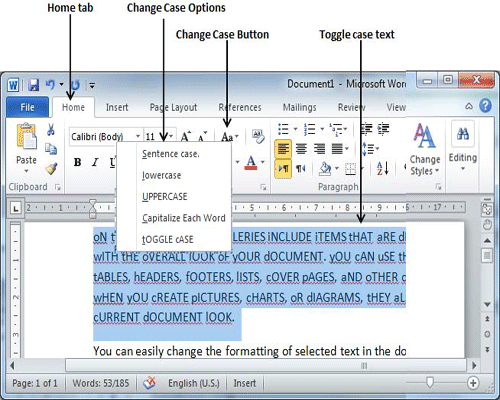
Task: Open Word Help question mark icon
Action: click(x=485, y=106)
